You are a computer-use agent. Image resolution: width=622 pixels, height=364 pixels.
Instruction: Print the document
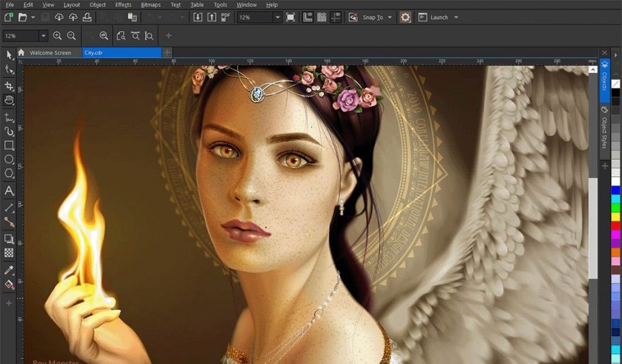pos(87,17)
